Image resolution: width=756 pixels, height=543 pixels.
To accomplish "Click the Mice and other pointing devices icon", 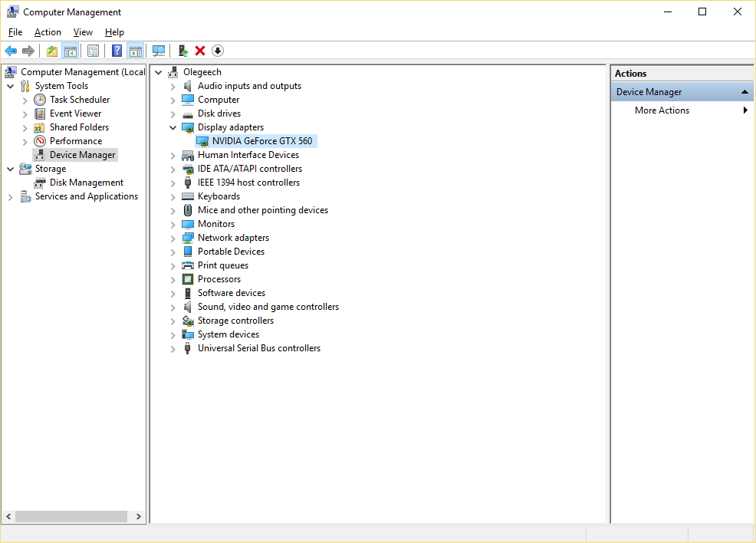I will [x=188, y=210].
